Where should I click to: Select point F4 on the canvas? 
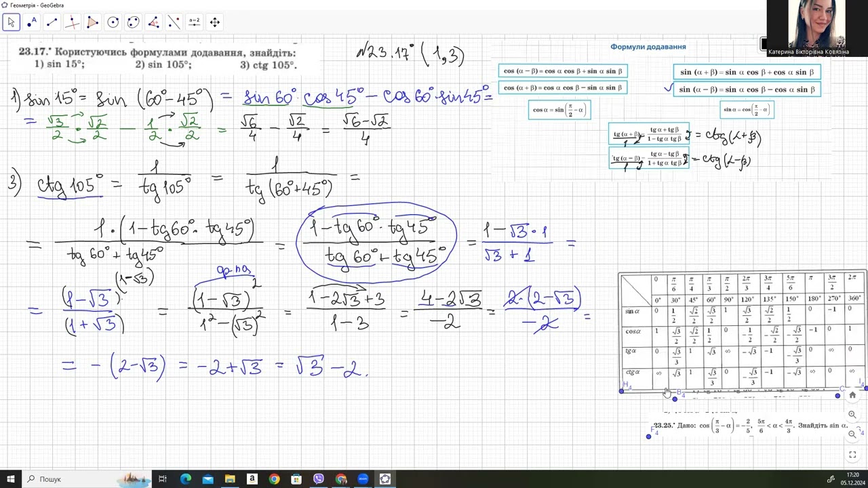pyautogui.click(x=649, y=436)
